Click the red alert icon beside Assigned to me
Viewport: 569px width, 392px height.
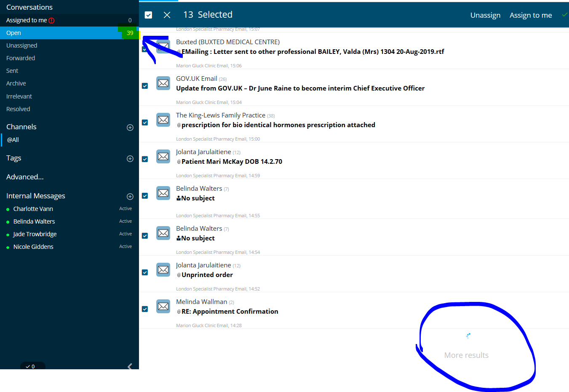[x=51, y=20]
